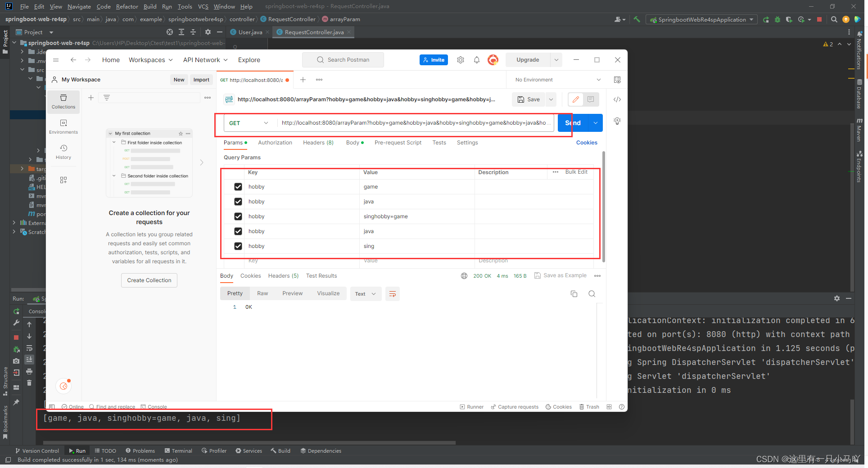Viewport: 868px width, 468px height.
Task: Open the Body request tab
Action: [355, 143]
